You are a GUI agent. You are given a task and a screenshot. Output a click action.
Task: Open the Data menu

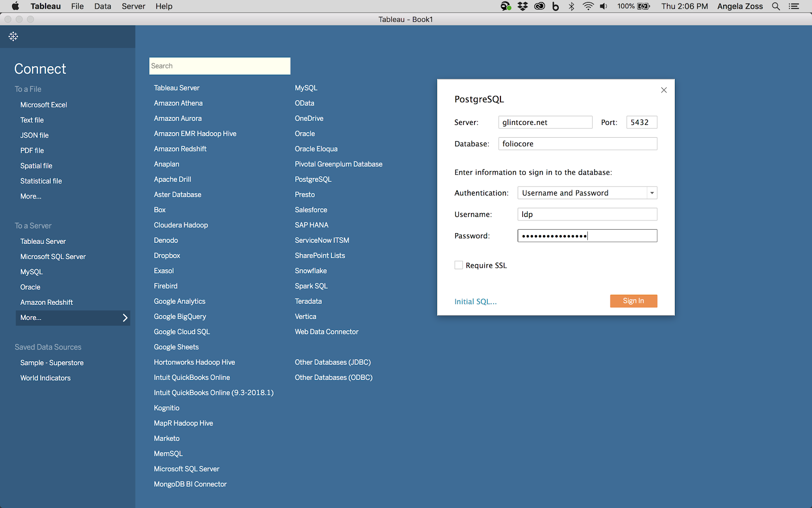[103, 6]
